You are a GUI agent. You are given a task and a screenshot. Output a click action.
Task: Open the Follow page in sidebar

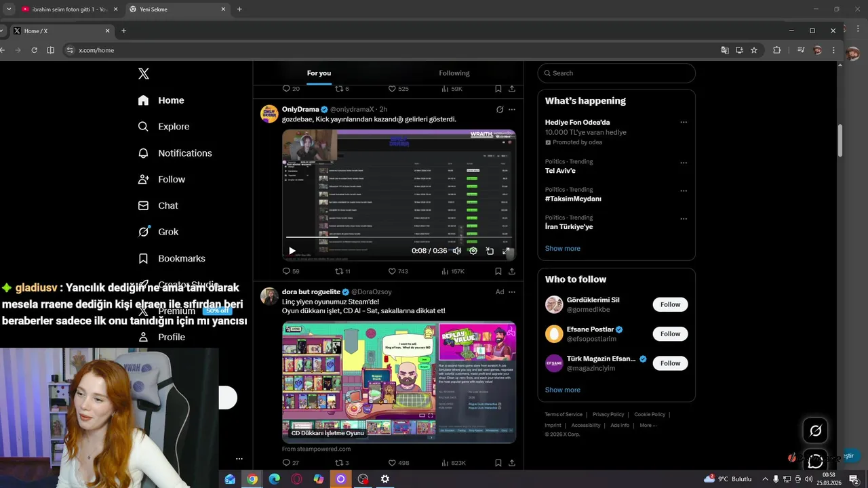[161, 180]
